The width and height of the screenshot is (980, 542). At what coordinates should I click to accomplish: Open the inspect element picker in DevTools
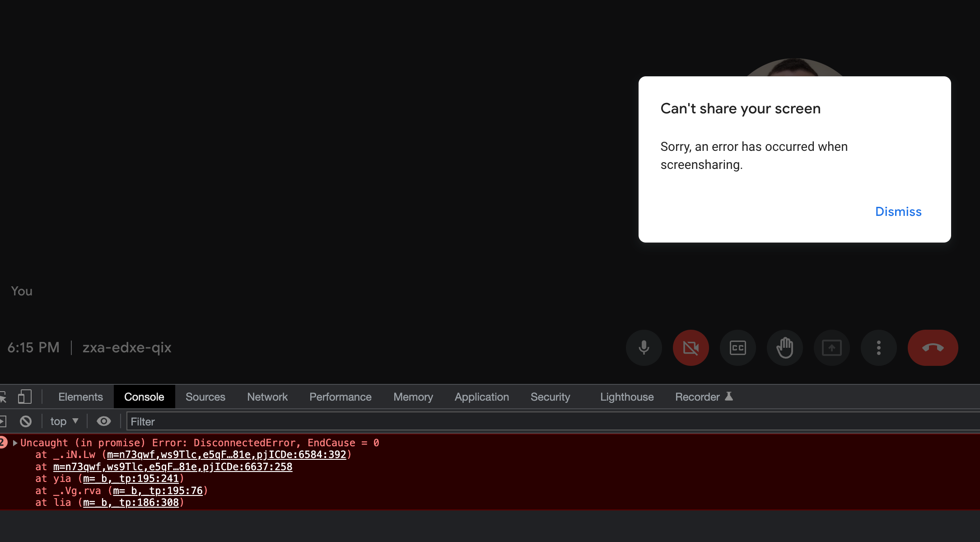[4, 397]
